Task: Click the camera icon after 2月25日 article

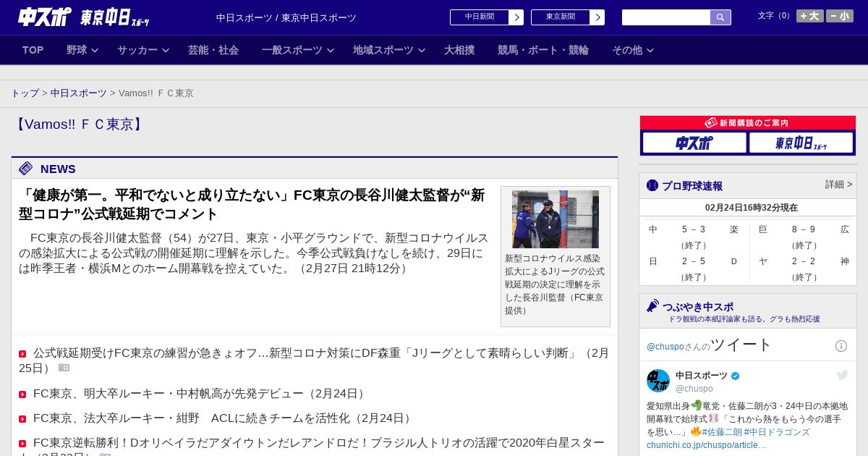Action: [x=64, y=368]
